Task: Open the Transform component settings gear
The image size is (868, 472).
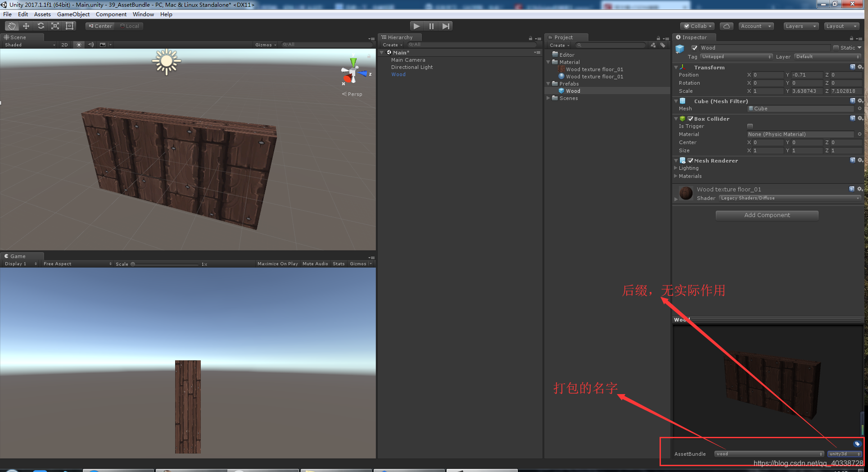Action: [860, 67]
